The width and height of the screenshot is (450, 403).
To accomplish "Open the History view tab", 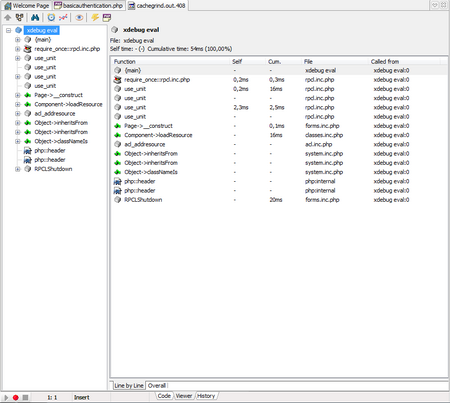I will (x=206, y=396).
